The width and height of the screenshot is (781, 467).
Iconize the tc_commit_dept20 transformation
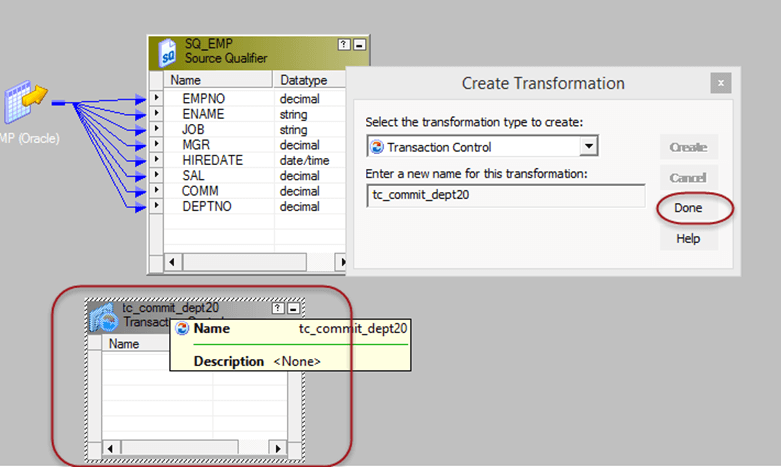click(292, 309)
